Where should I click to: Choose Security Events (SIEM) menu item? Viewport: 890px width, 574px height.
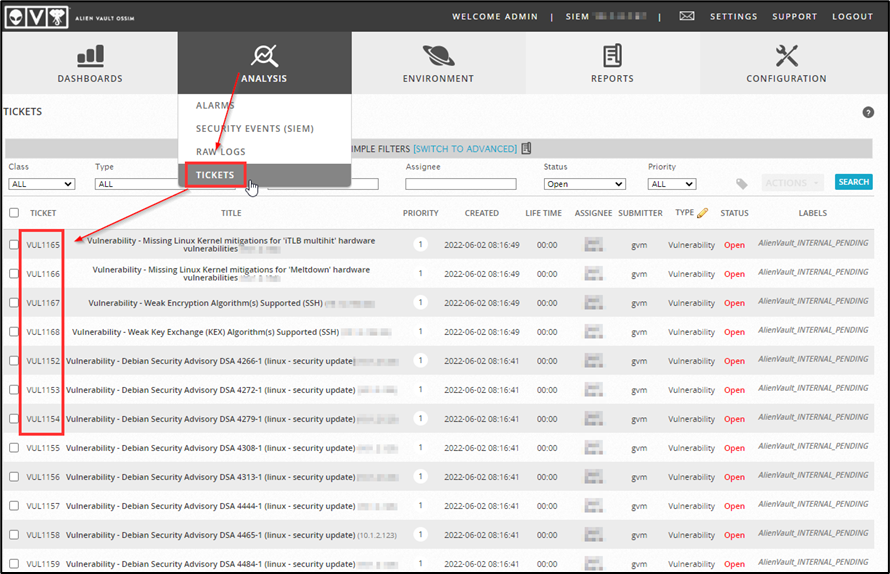255,129
